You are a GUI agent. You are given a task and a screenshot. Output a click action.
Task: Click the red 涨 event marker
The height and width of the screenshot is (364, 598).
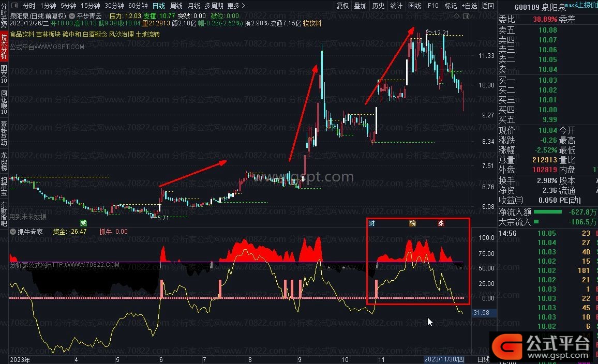[x=441, y=223]
